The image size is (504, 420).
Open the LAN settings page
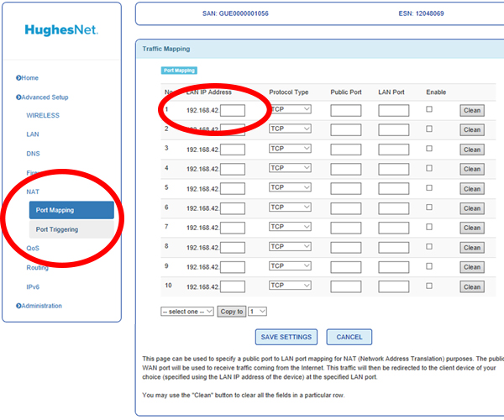pos(33,134)
